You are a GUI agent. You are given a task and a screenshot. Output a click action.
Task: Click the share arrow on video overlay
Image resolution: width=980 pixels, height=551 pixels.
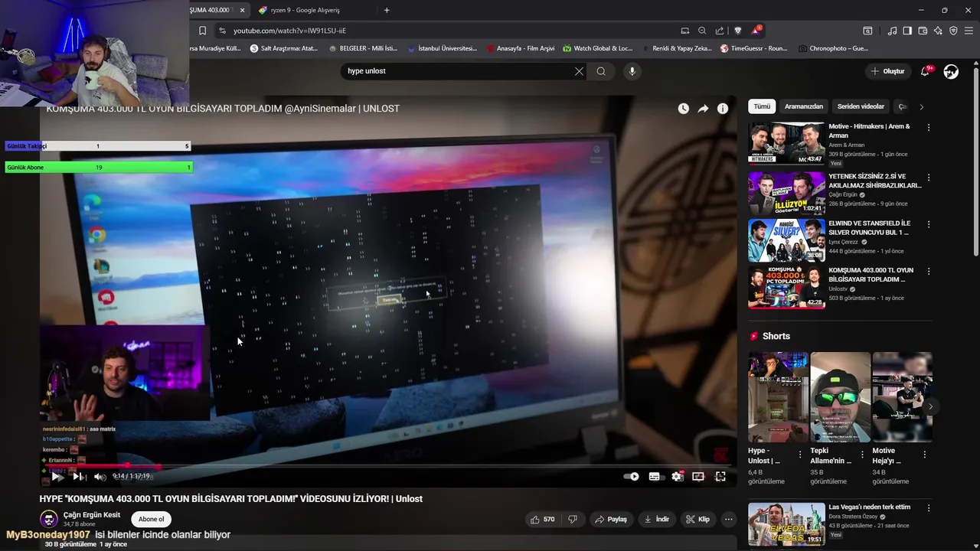(703, 109)
